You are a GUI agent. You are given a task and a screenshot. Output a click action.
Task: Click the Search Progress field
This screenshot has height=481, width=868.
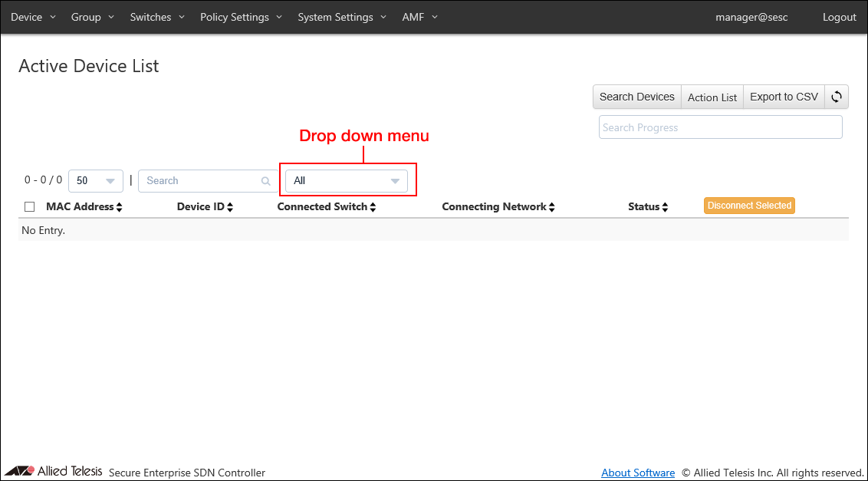tap(720, 127)
